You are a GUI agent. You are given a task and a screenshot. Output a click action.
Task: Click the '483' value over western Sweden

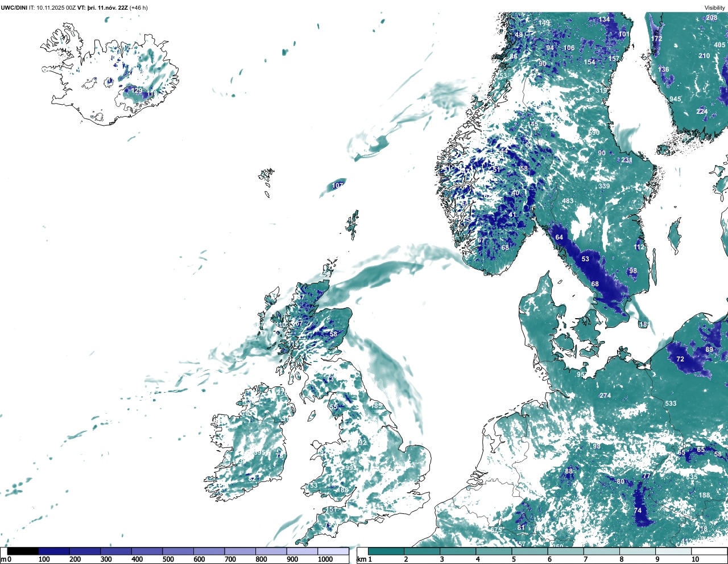568,201
